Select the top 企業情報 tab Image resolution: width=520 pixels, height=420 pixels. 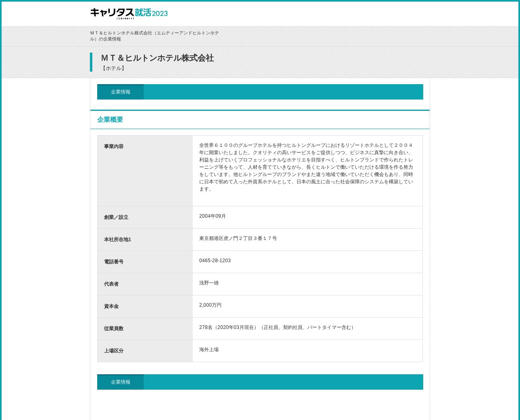[x=120, y=92]
